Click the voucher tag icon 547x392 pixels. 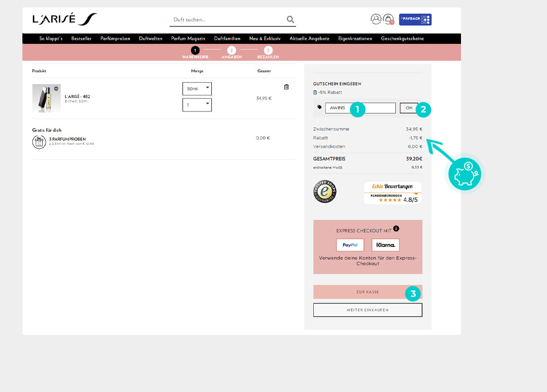319,107
